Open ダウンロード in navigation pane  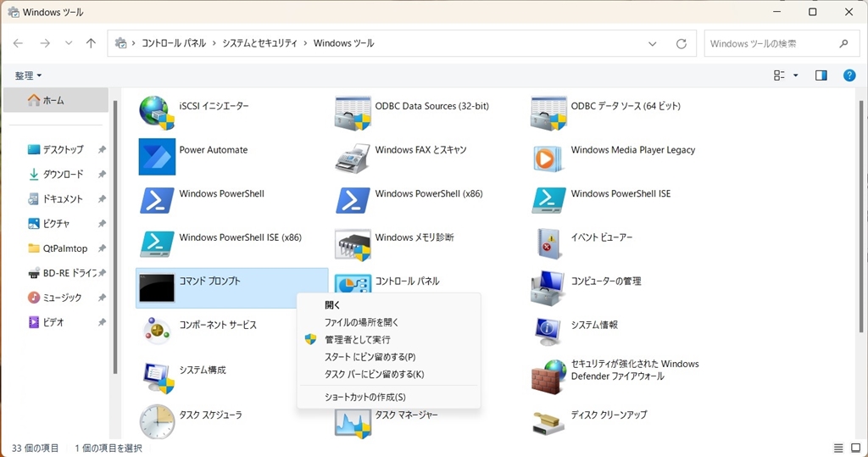coord(57,174)
